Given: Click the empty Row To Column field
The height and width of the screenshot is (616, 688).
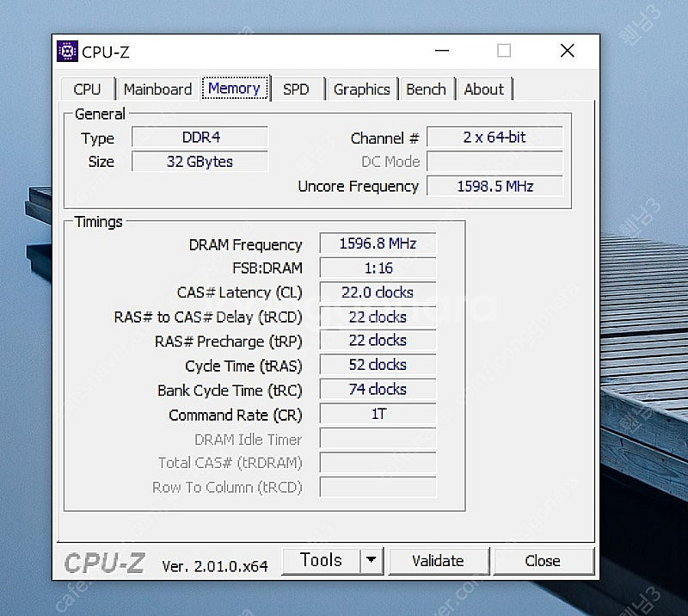Looking at the screenshot, I should pyautogui.click(x=378, y=487).
